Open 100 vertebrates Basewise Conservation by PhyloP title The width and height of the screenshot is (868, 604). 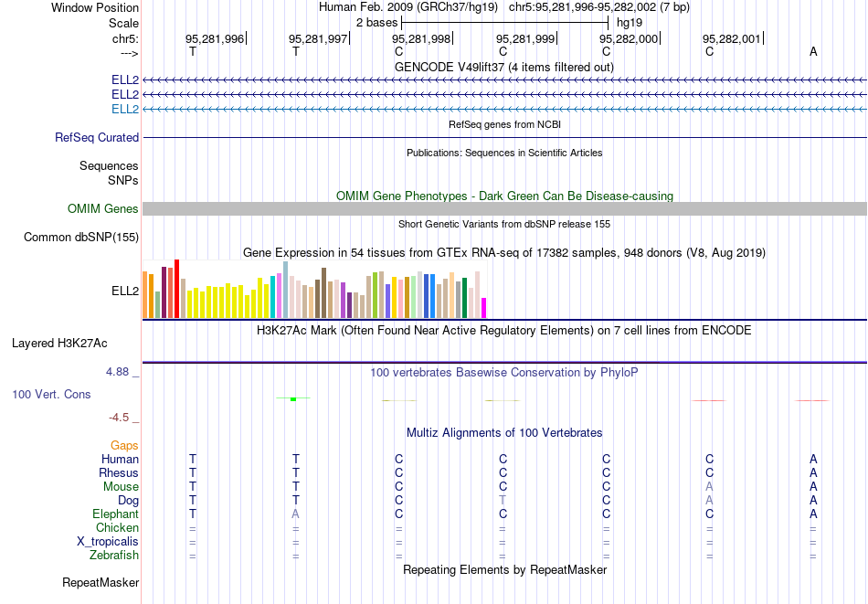pyautogui.click(x=504, y=373)
